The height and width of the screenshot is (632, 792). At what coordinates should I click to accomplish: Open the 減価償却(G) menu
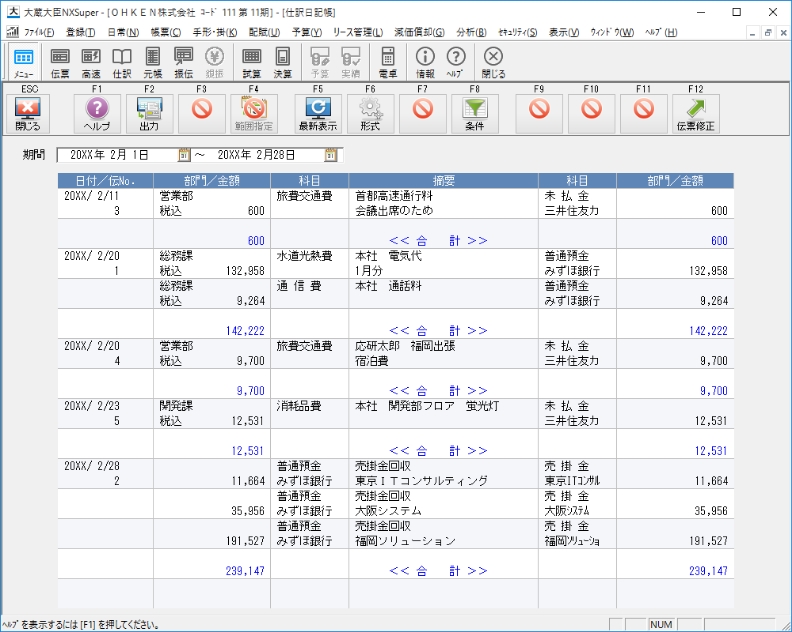[x=419, y=32]
